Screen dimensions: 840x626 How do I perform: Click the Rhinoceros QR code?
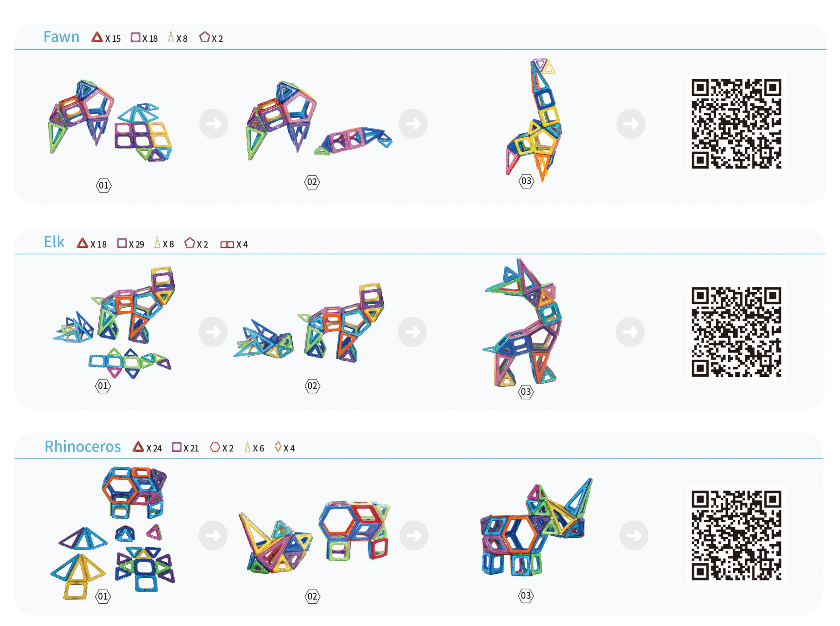coord(736,535)
